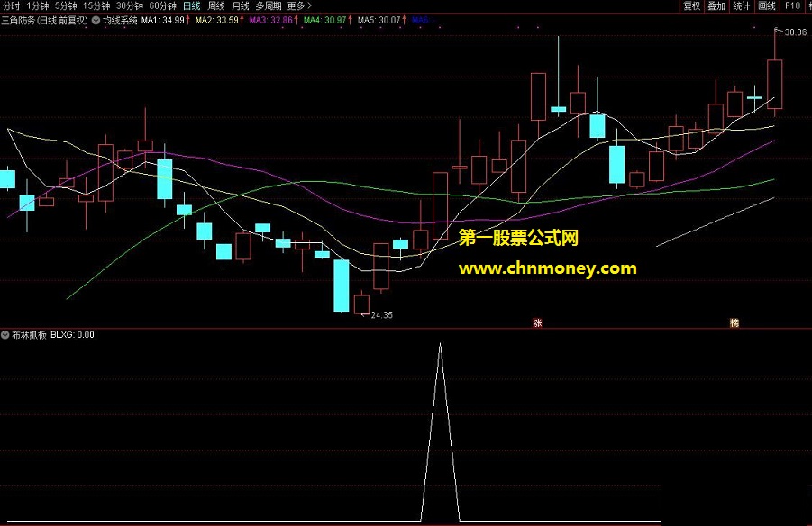812x526 pixels.
Task: Click the 均线系统 indicator label
Action: coord(120,20)
